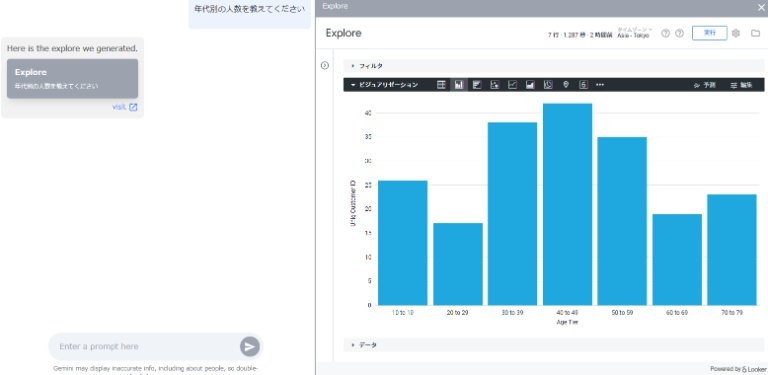The image size is (768, 375).
Task: Click the large Explore page heading
Action: (343, 33)
